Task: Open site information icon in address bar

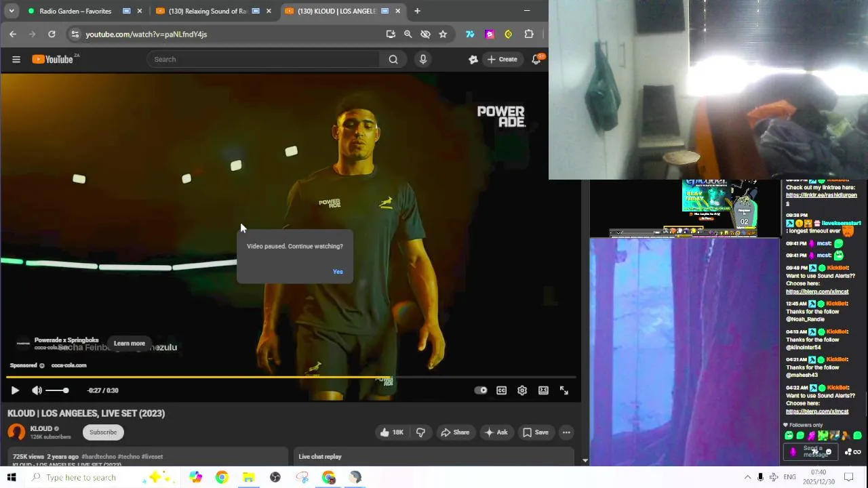Action: pos(75,34)
